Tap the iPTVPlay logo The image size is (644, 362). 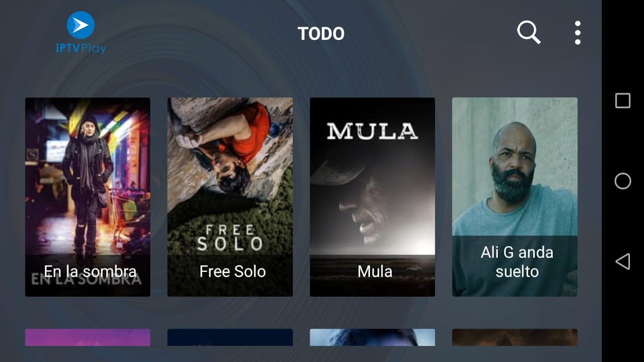point(81,33)
